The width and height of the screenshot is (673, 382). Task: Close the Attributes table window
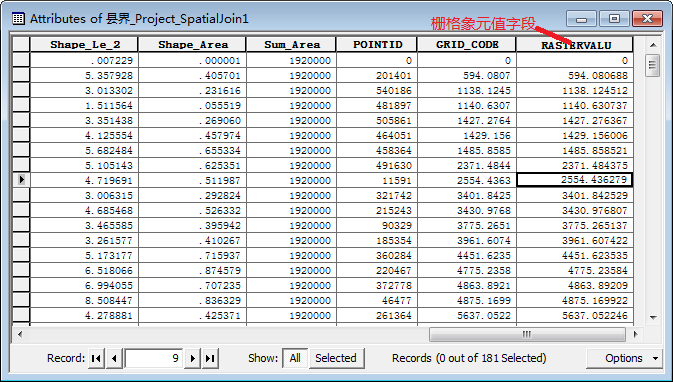647,19
